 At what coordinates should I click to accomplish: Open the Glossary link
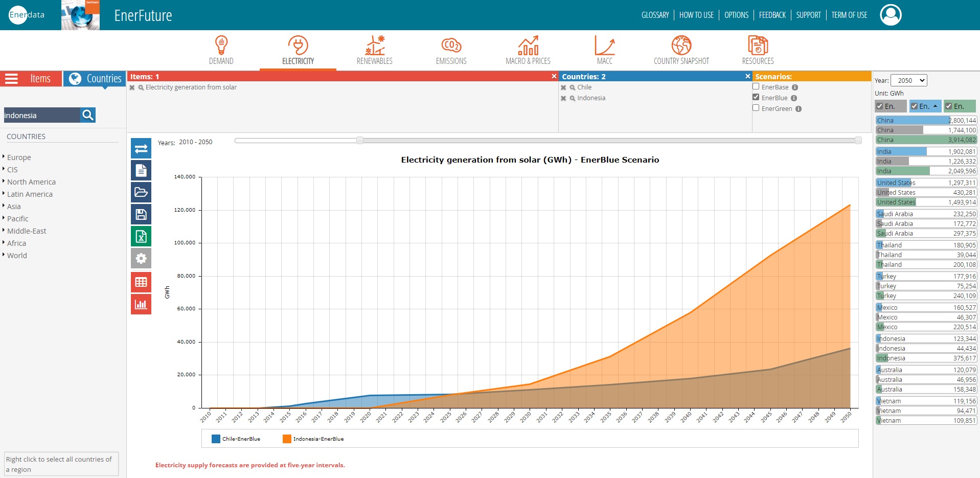[x=655, y=15]
